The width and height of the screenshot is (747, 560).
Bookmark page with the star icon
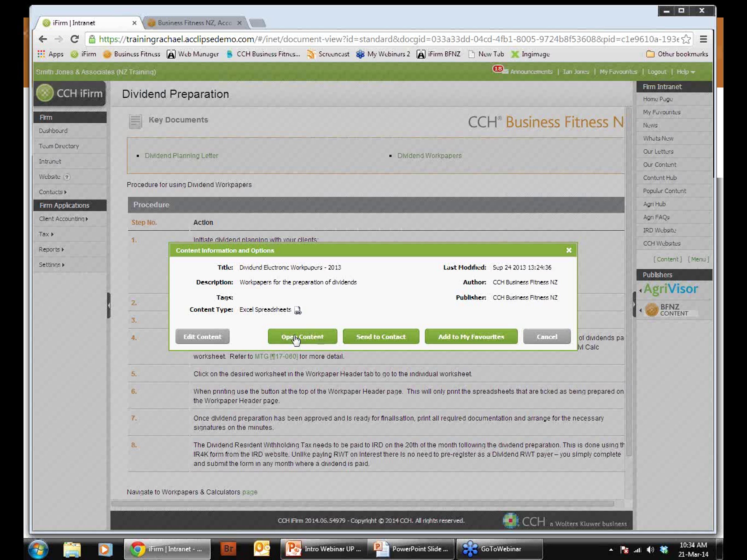(x=686, y=39)
